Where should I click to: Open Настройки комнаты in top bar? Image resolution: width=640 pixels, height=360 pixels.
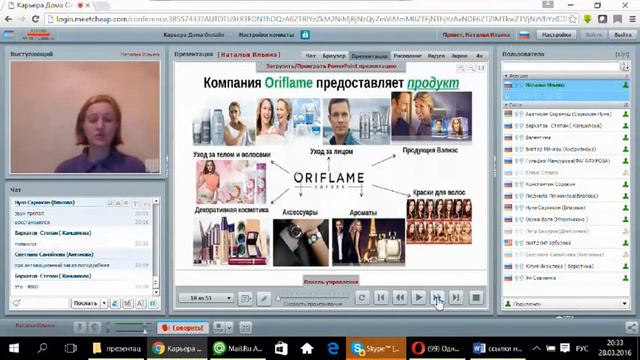click(266, 35)
